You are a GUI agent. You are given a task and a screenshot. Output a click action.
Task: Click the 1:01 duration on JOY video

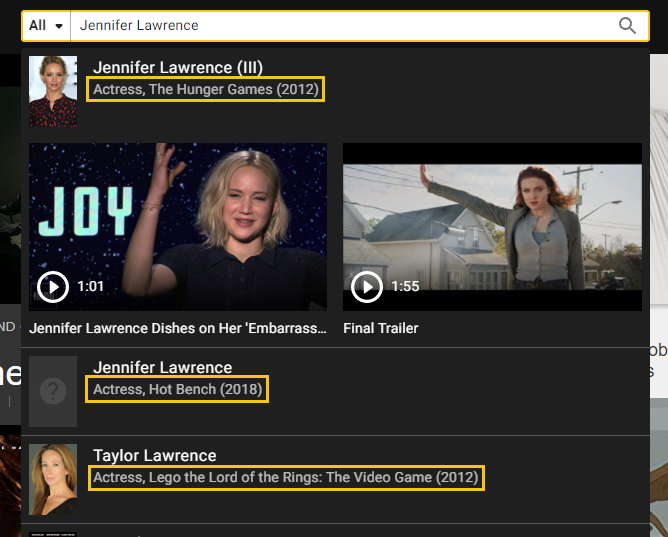click(91, 287)
